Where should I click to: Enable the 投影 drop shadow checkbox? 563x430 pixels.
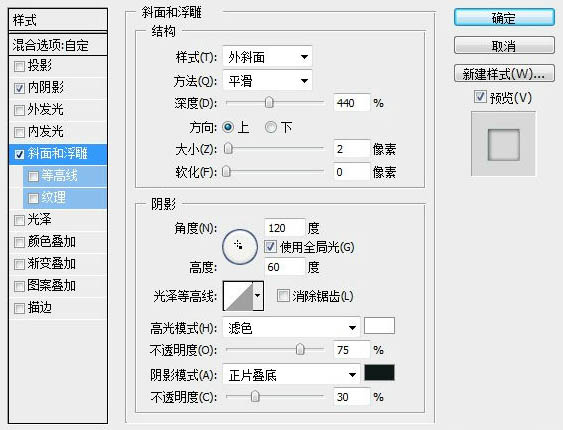(19, 66)
